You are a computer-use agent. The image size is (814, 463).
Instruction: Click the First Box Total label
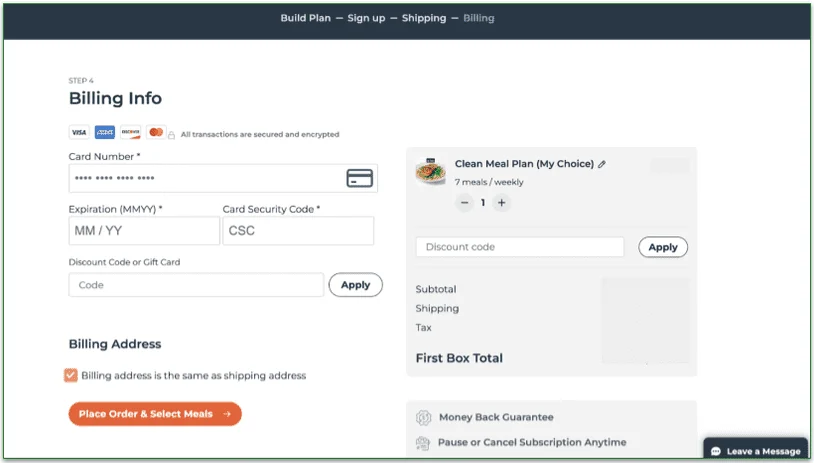click(459, 358)
